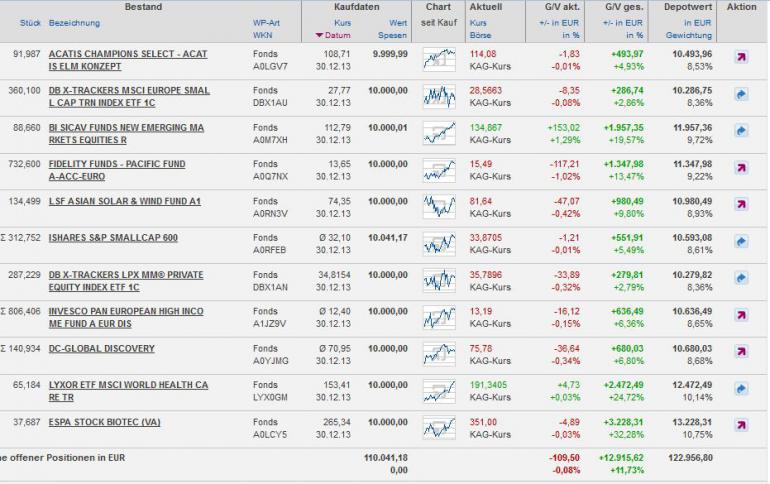Click the blue action icon for iShares S&P SmallCap 600

[x=741, y=241]
